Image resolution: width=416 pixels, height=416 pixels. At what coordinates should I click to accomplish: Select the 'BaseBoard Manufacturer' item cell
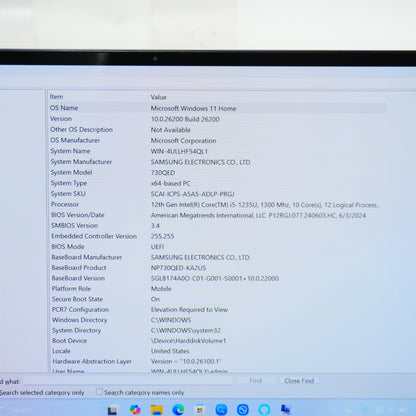click(87, 257)
